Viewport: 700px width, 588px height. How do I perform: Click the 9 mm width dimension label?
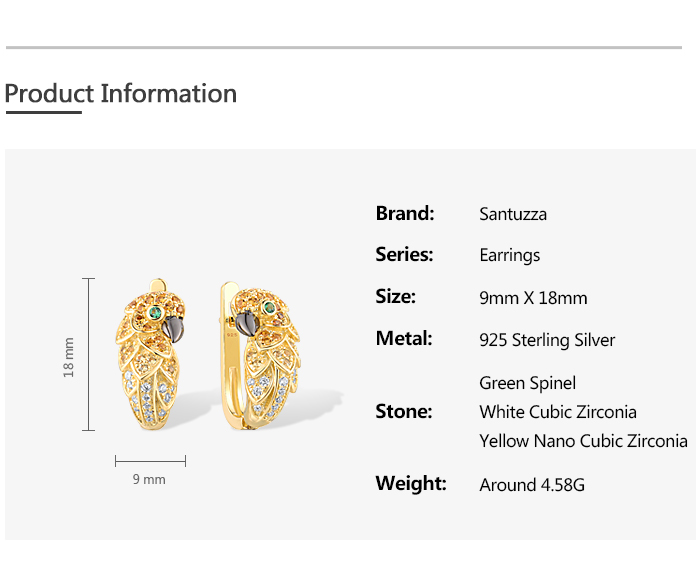coord(149,480)
